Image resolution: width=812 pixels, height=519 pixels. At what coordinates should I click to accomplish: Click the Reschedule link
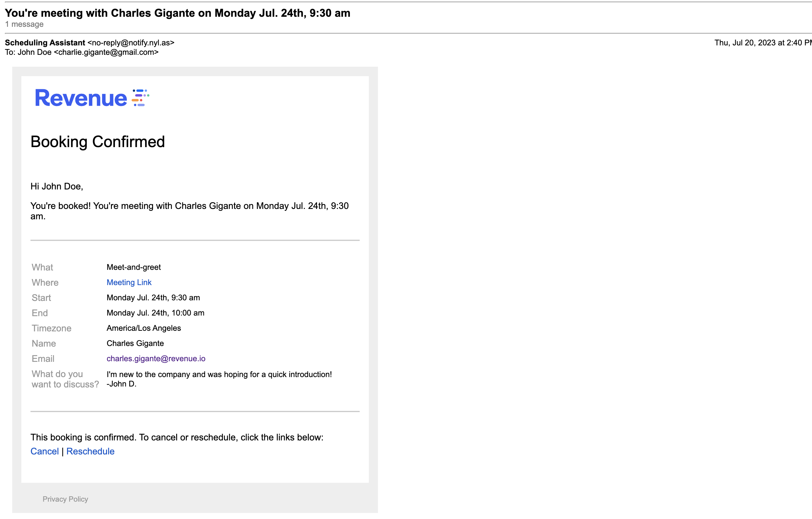tap(90, 451)
